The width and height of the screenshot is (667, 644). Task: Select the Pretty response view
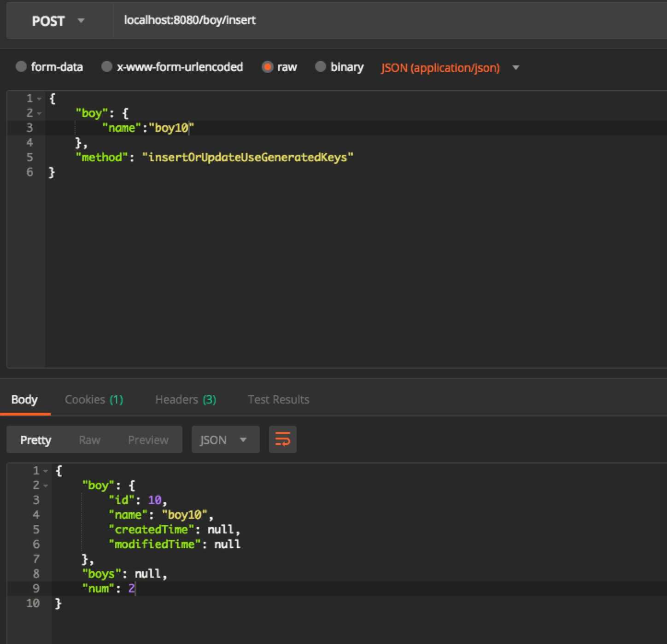[x=36, y=440]
